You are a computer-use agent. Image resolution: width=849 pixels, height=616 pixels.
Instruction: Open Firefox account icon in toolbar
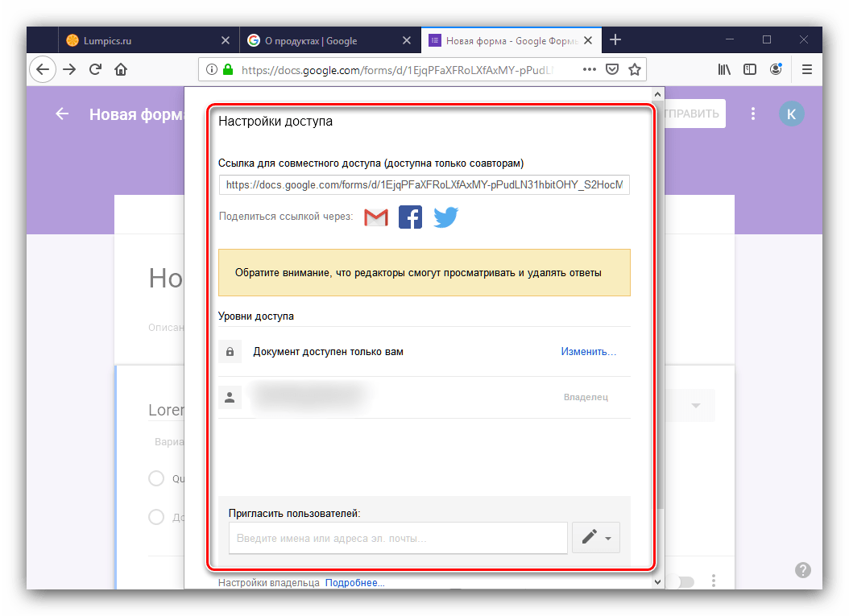776,69
